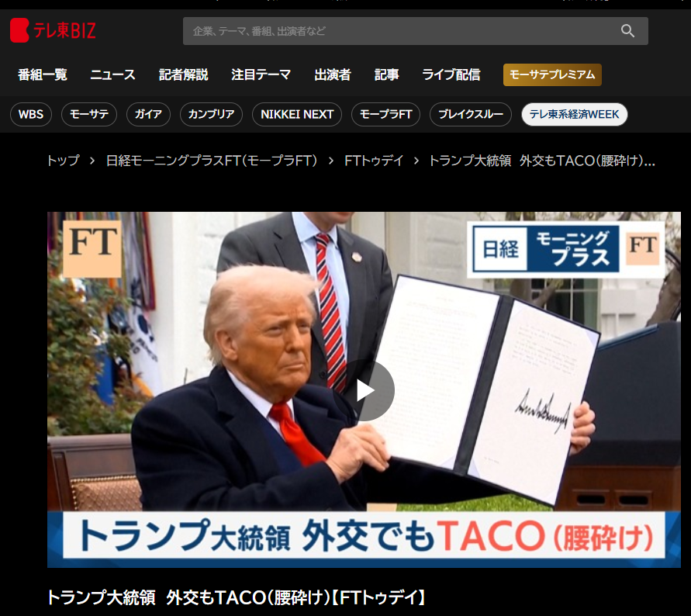Open 記者解説 from navigation
This screenshot has width=691, height=616.
pos(183,75)
